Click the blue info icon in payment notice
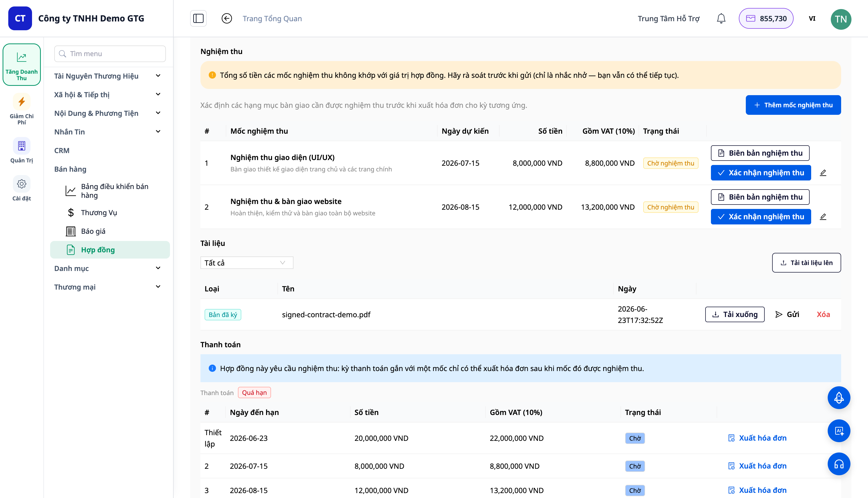The image size is (868, 498). pyautogui.click(x=212, y=368)
